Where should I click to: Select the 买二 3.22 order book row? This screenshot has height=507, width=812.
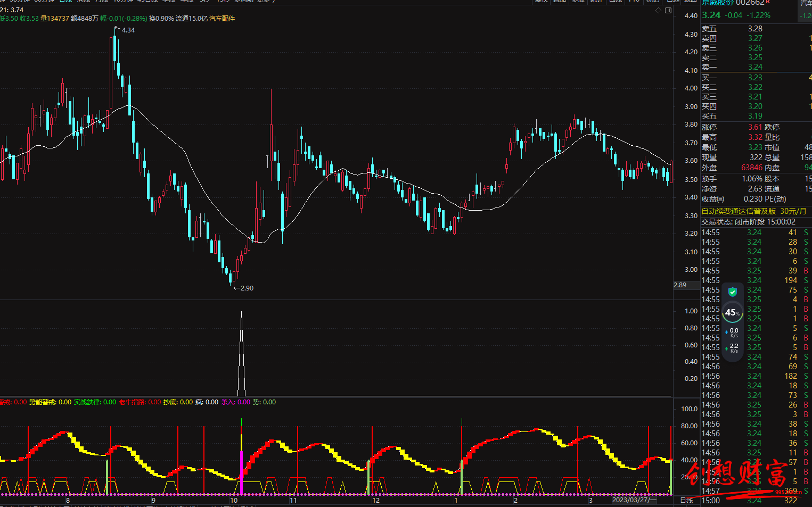[756, 87]
